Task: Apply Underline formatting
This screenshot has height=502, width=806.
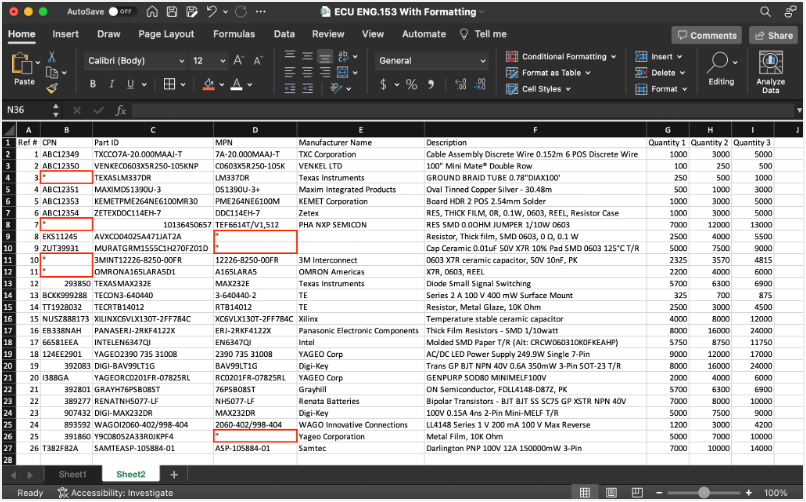Action: 131,84
